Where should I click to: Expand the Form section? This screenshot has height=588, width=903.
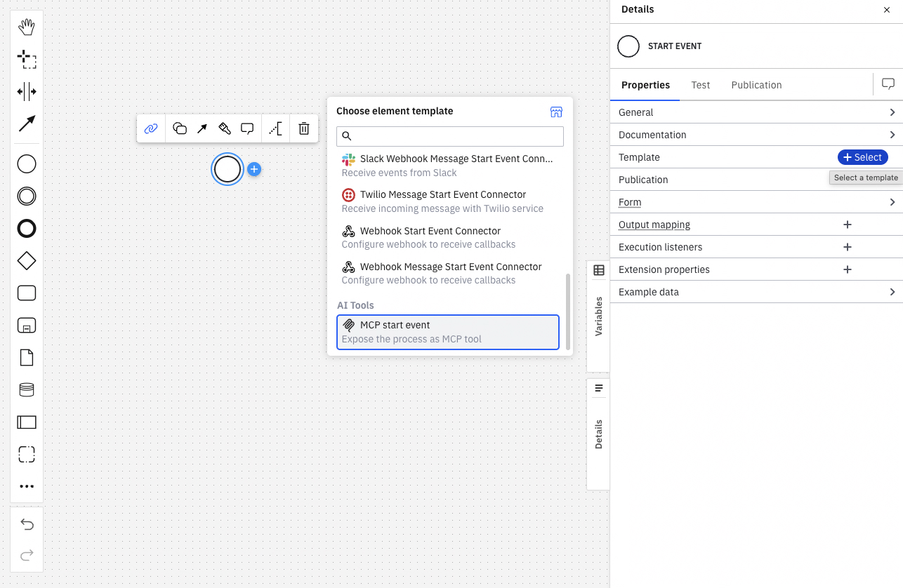point(756,202)
